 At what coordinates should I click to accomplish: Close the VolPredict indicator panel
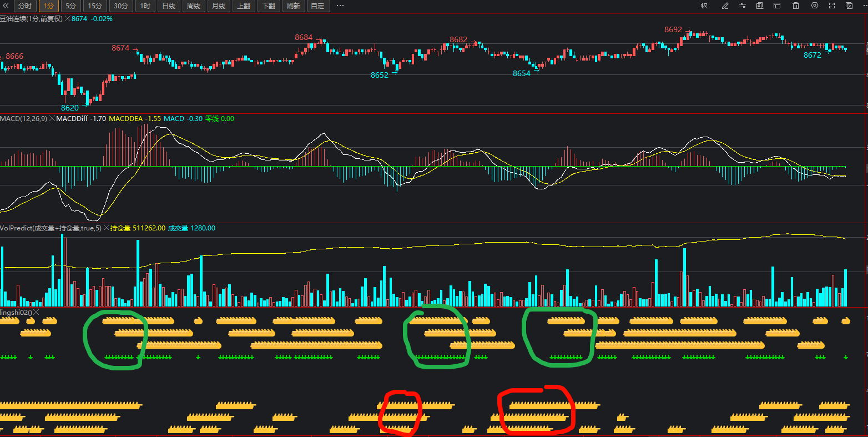click(106, 228)
